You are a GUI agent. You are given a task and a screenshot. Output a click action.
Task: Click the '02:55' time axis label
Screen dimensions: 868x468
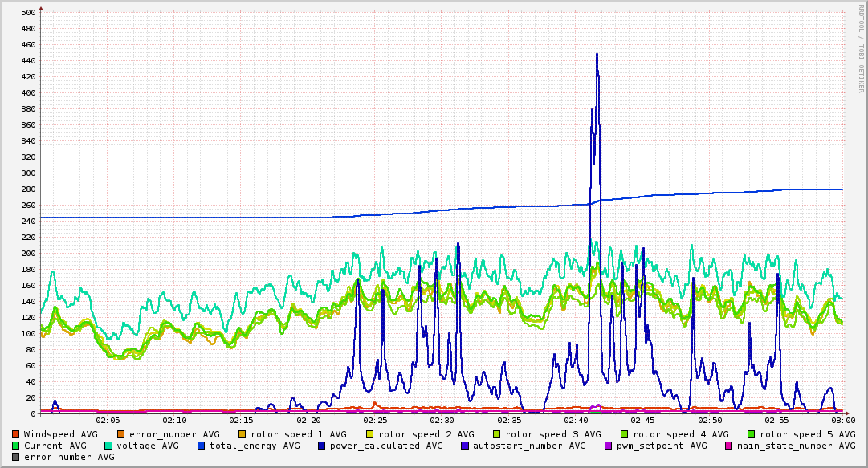776,421
